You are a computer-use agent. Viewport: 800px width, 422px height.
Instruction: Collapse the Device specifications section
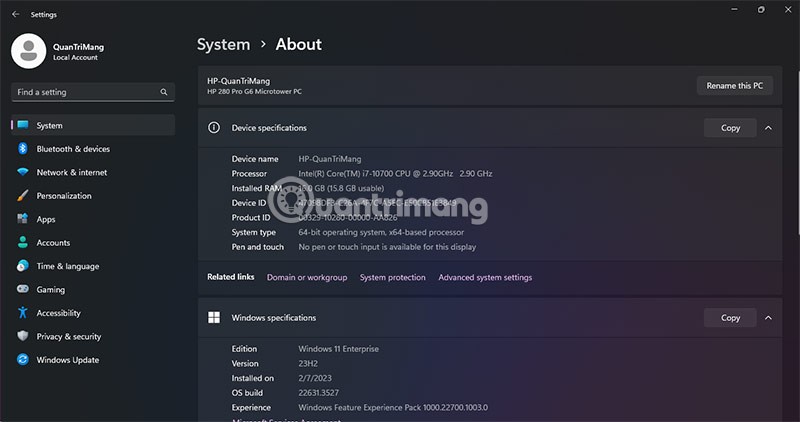pos(768,128)
